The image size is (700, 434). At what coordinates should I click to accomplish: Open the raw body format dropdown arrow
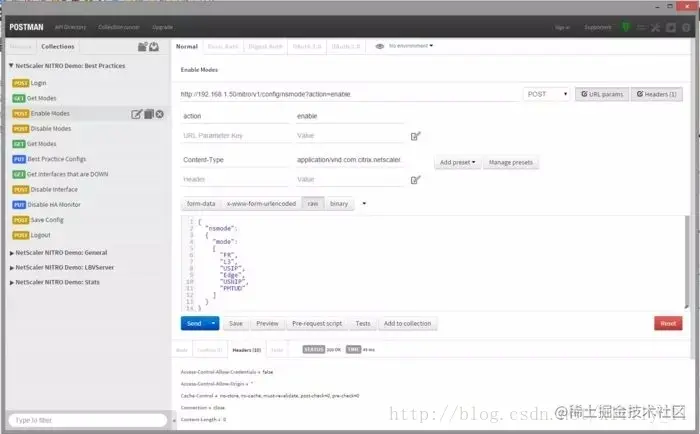(x=364, y=204)
